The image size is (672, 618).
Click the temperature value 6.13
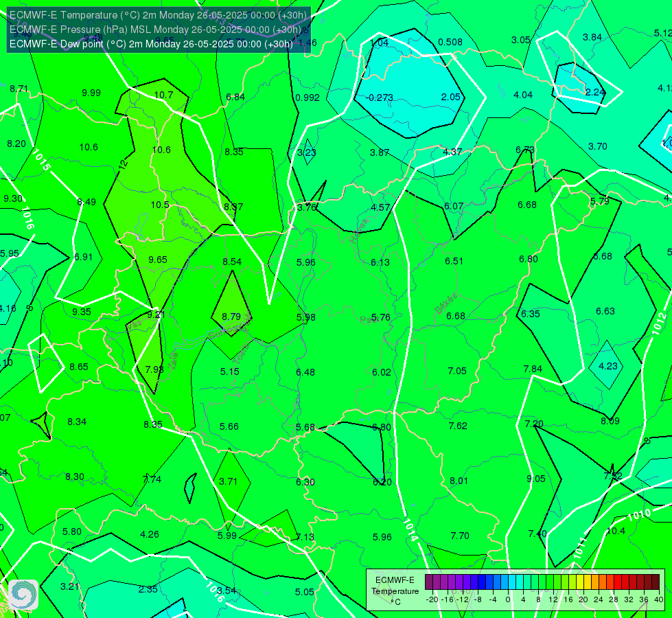[x=380, y=262]
